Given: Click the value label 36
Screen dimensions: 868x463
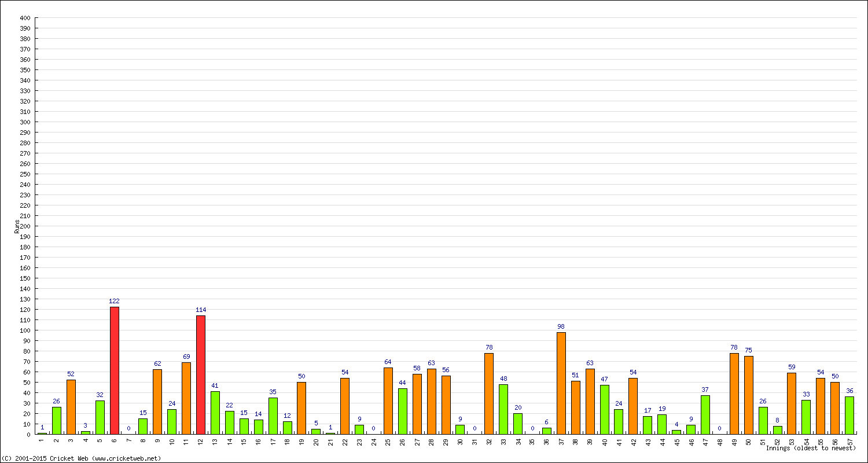Looking at the screenshot, I should pos(849,391).
